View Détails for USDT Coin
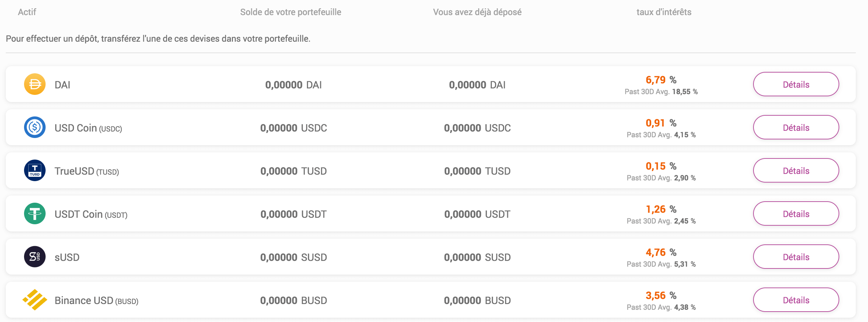Image resolution: width=868 pixels, height=322 pixels. 795,213
